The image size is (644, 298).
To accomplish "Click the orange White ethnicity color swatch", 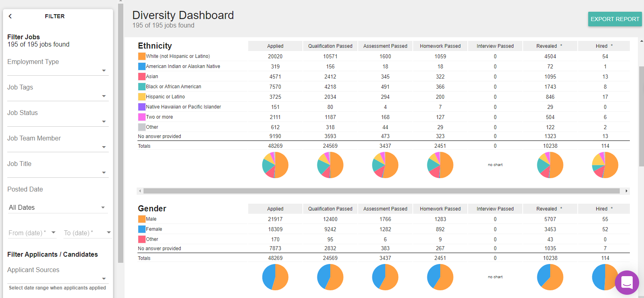I will (x=141, y=56).
